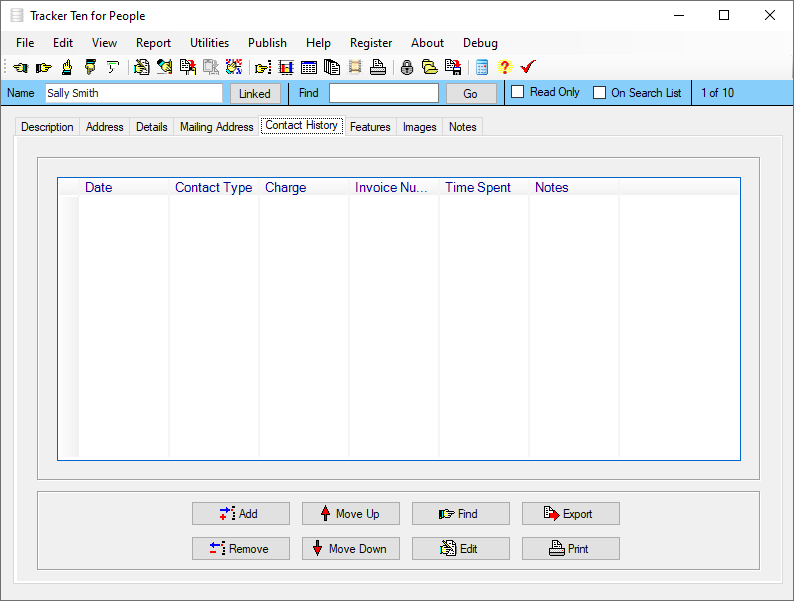Open the View menu
Viewport: 794px width, 601px height.
pos(104,43)
